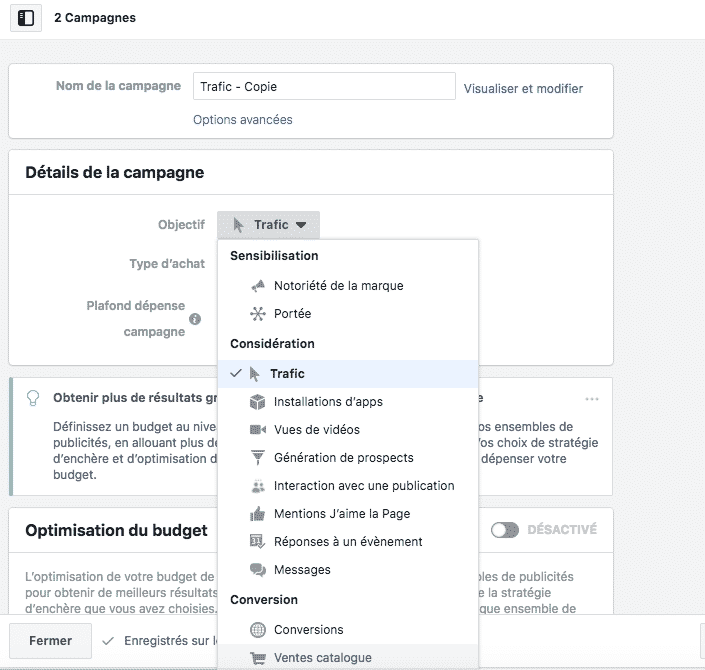Select the checked Trafic objective option
Screen dimensions: 705x670
pyautogui.click(x=287, y=374)
